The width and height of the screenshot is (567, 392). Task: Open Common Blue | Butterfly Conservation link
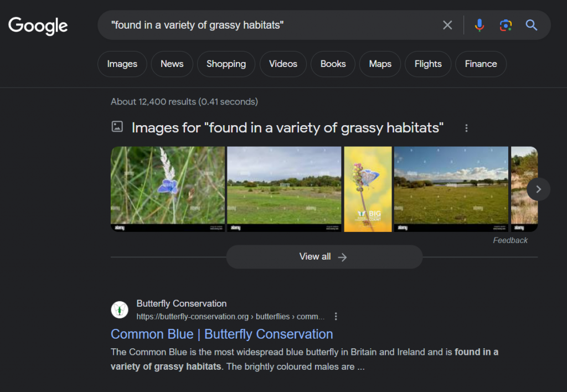221,334
